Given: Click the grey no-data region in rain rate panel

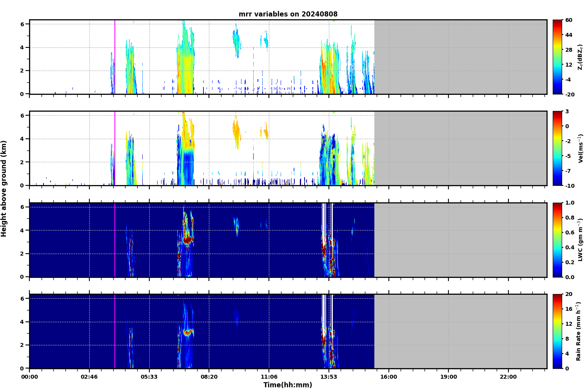Looking at the screenshot, I should (x=461, y=331).
